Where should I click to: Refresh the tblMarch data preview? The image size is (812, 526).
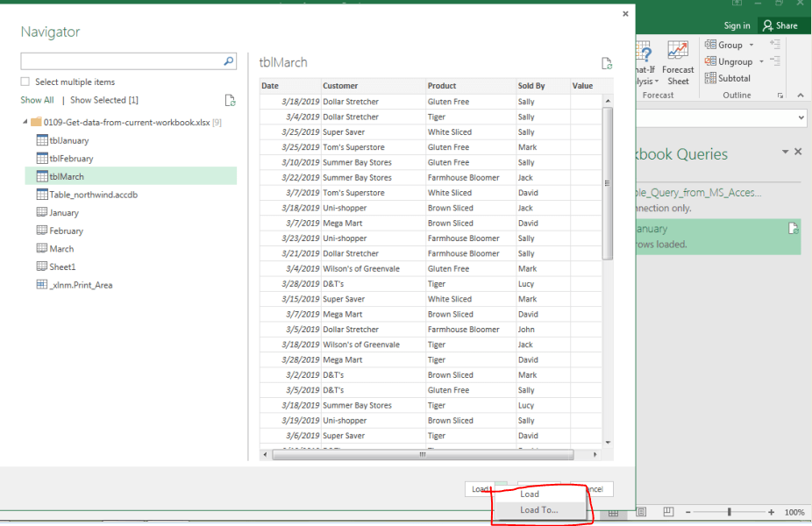tap(605, 62)
